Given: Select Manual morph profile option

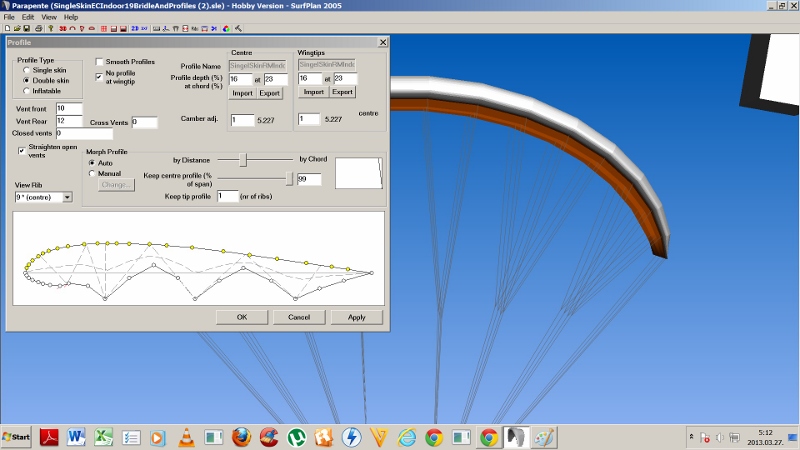Looking at the screenshot, I should coord(92,173).
